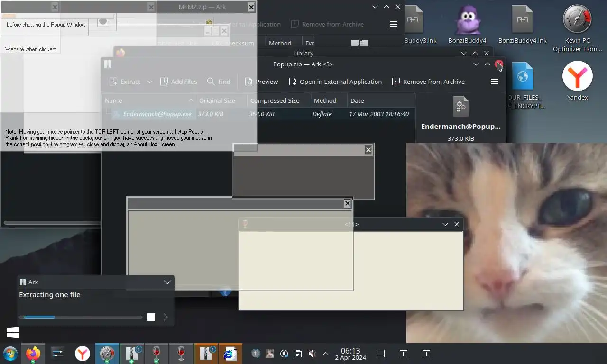Click Open in External Application in Popup.zip window

pos(335,82)
